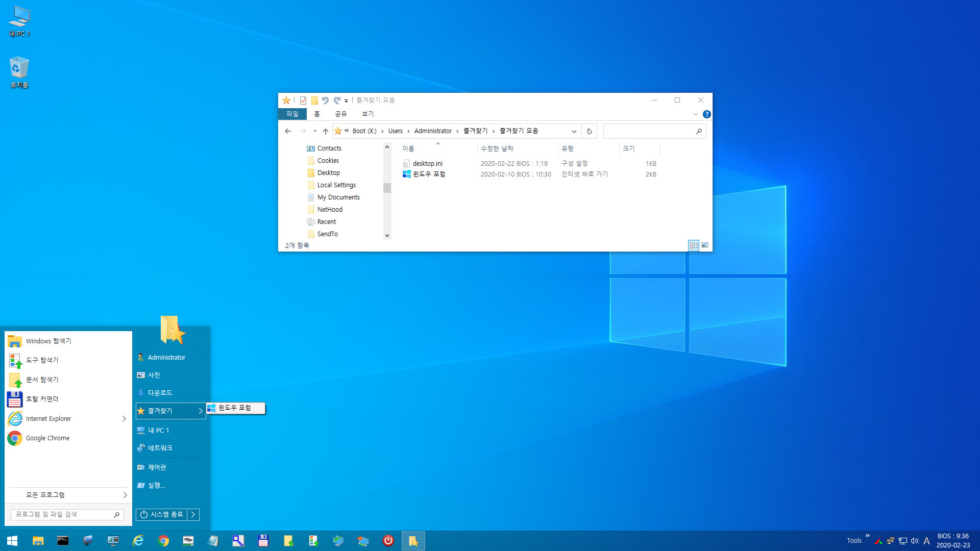Select Recent in navigation pane
980x551 pixels.
click(x=326, y=222)
